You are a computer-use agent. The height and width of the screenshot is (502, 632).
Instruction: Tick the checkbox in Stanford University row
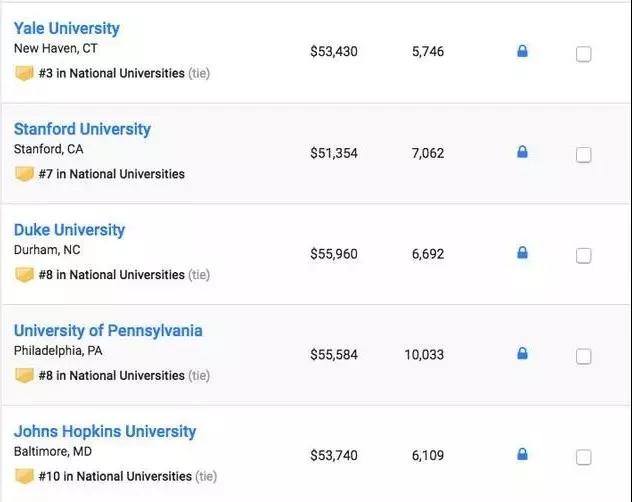(x=584, y=155)
